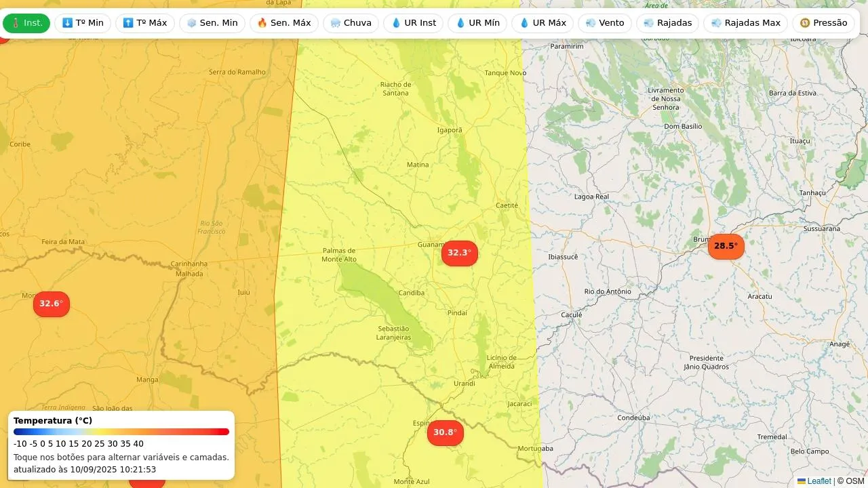Click the "Candiba" map label
The height and width of the screenshot is (488, 868).
coord(412,293)
